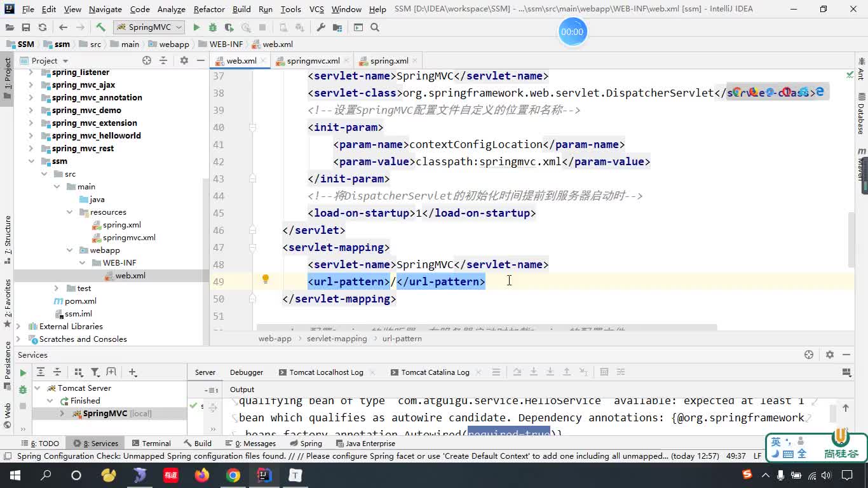Open the 6: TODO tool window
The image size is (868, 488).
pos(41,444)
